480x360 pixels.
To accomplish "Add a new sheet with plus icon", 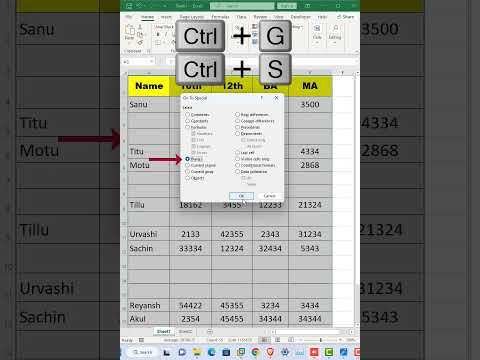I will [x=210, y=331].
